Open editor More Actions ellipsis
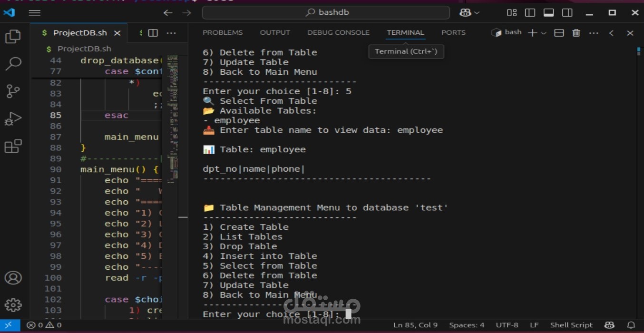The width and height of the screenshot is (644, 333). point(171,33)
